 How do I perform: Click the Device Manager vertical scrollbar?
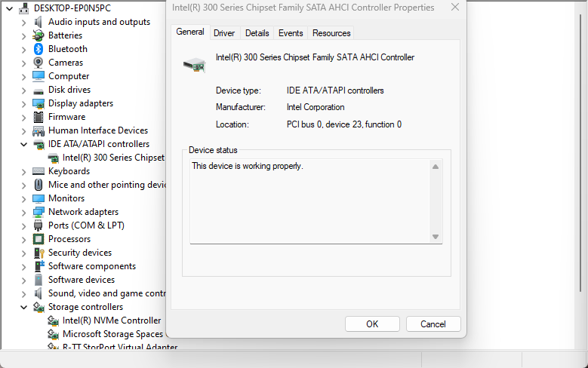[580, 153]
